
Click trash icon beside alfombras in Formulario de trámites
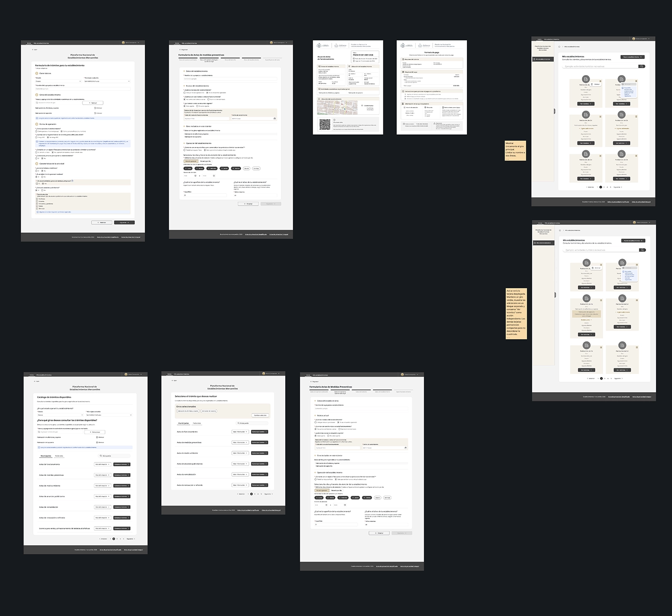tap(95, 108)
